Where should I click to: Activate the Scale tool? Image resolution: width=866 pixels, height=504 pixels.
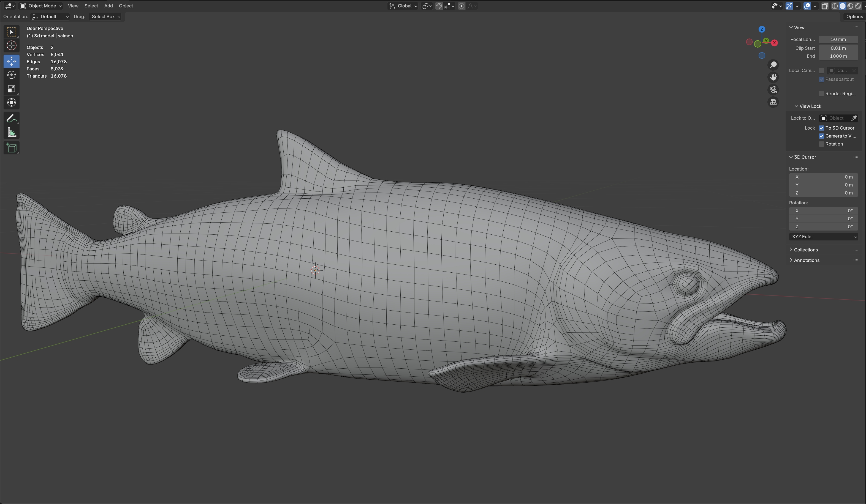(11, 89)
